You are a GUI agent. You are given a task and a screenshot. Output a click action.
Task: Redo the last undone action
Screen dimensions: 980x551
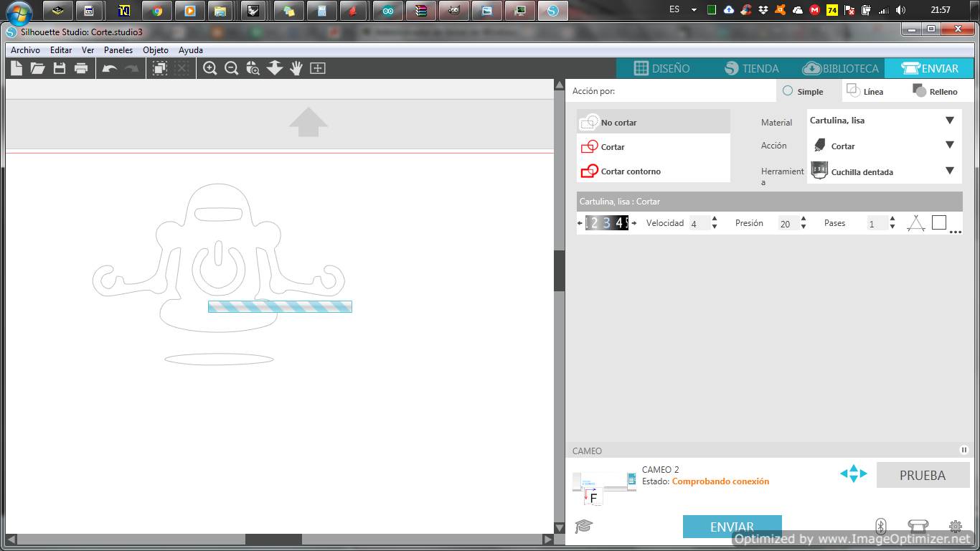tap(131, 68)
